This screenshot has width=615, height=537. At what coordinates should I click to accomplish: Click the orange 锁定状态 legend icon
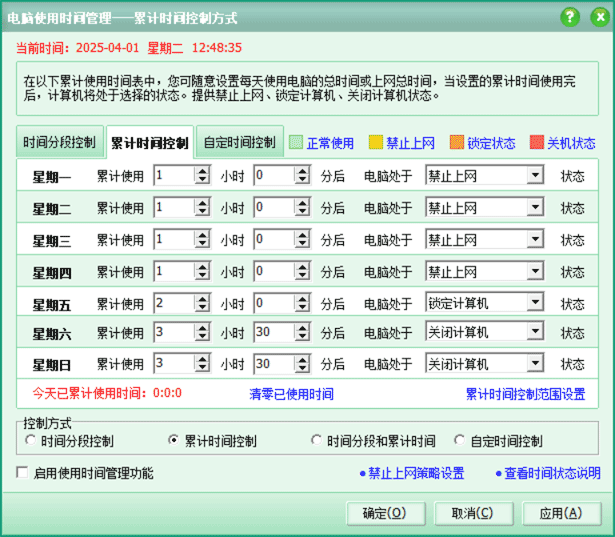coord(457,143)
